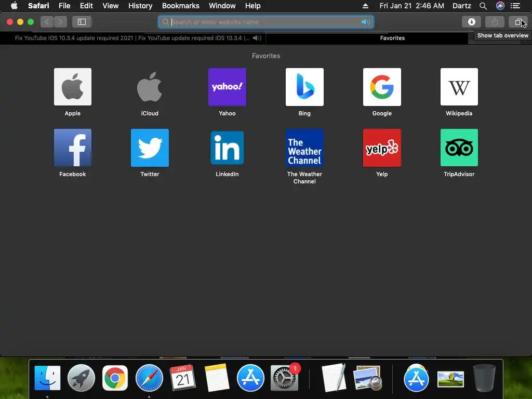Open System Preferences with badge in Dock

tap(285, 378)
